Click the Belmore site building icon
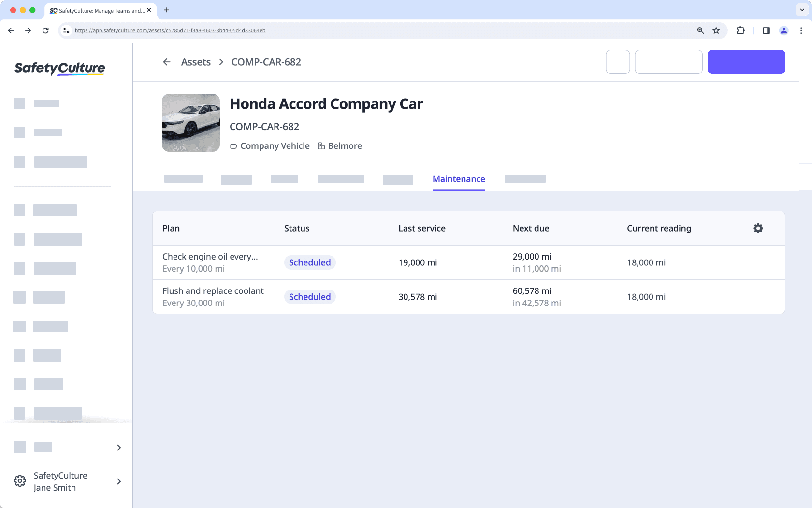The image size is (812, 508). [x=320, y=145]
